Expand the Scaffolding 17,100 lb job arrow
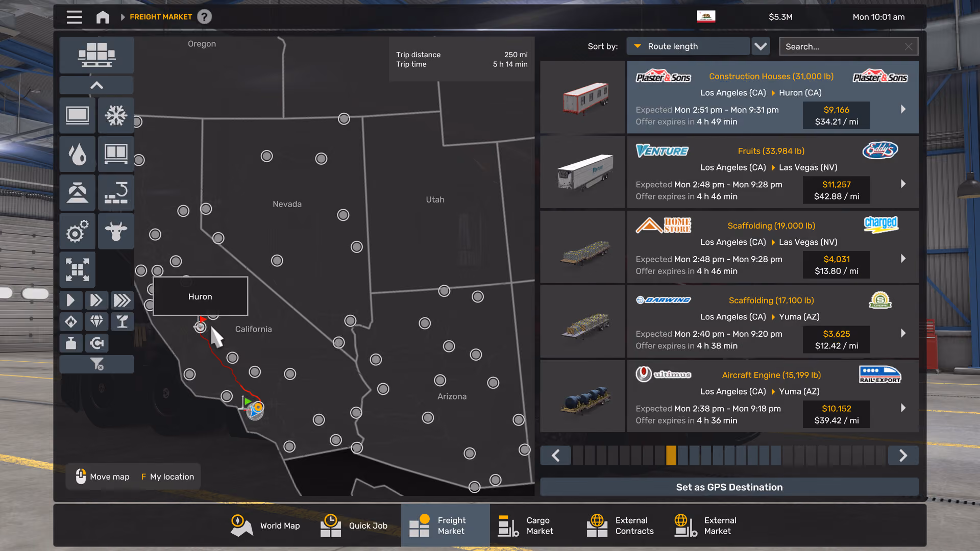980x551 pixels. point(903,333)
